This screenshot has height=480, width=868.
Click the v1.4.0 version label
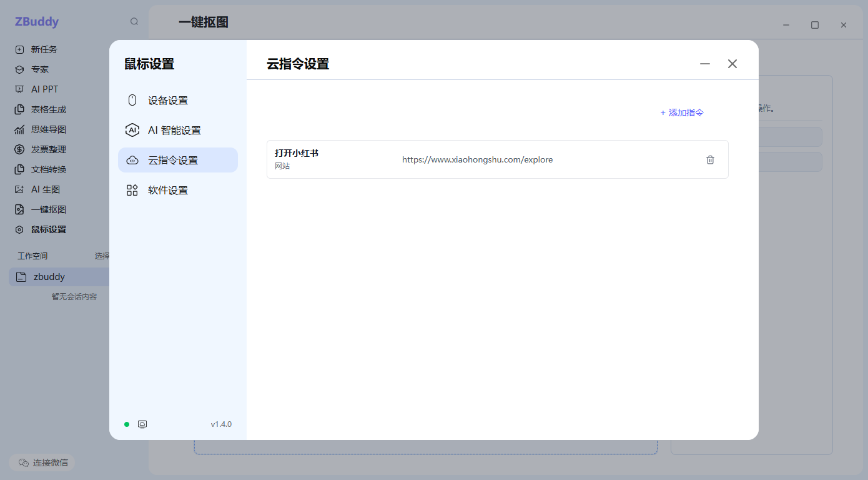[221, 424]
